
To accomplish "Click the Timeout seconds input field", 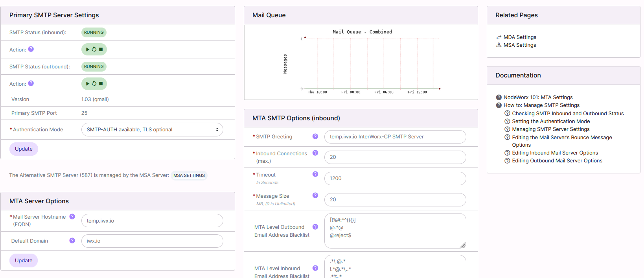I will click(x=395, y=179).
